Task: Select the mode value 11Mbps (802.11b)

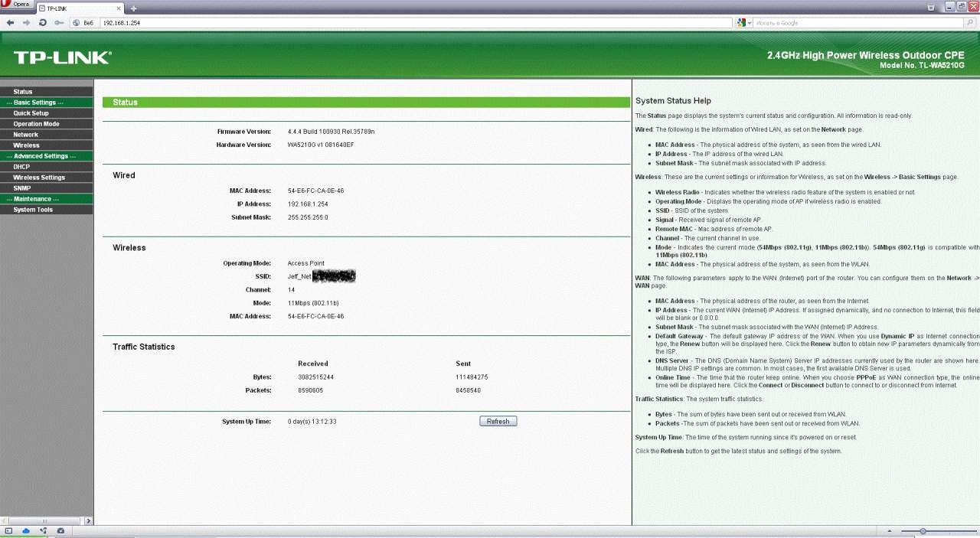Action: pos(313,303)
